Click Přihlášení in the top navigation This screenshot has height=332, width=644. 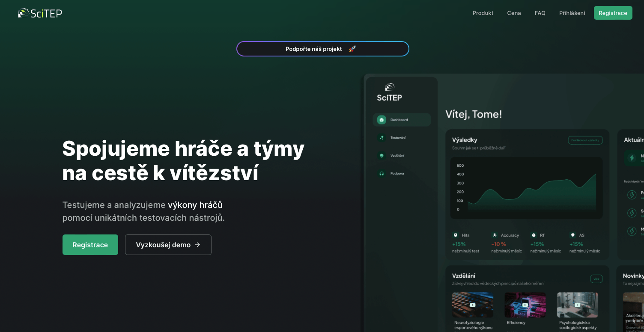click(x=572, y=13)
